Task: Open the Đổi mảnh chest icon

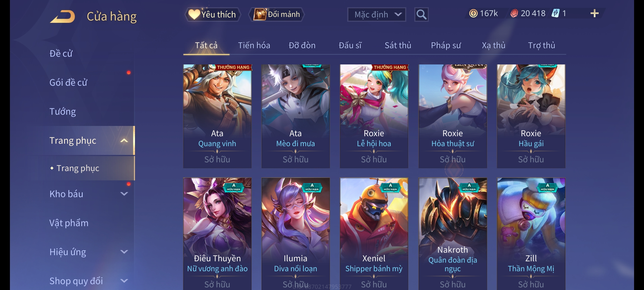Action: tap(260, 14)
